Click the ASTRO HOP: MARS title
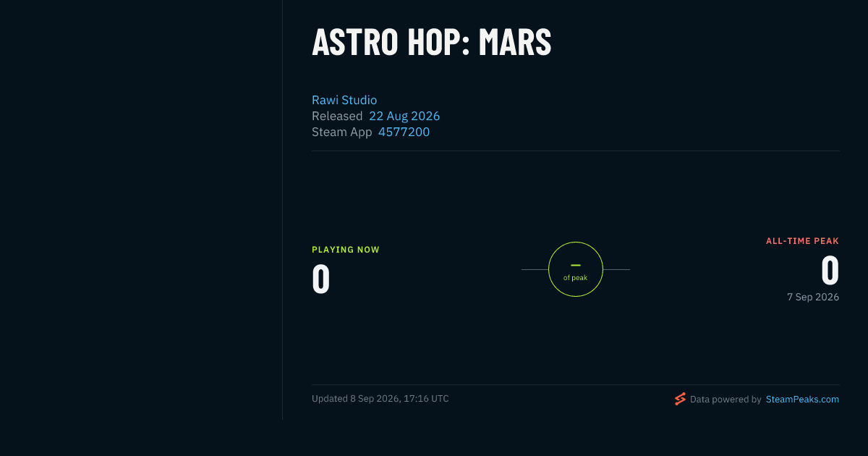Image resolution: width=868 pixels, height=456 pixels. tap(432, 42)
